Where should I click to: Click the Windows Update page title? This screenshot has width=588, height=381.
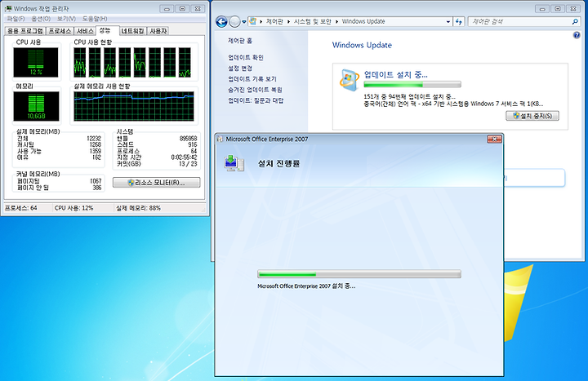pos(362,45)
